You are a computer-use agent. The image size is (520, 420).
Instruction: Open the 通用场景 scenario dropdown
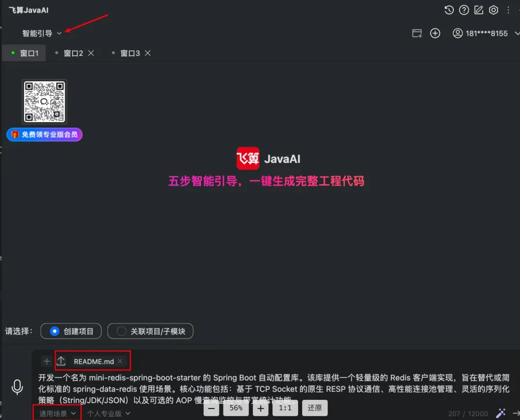click(x=57, y=413)
